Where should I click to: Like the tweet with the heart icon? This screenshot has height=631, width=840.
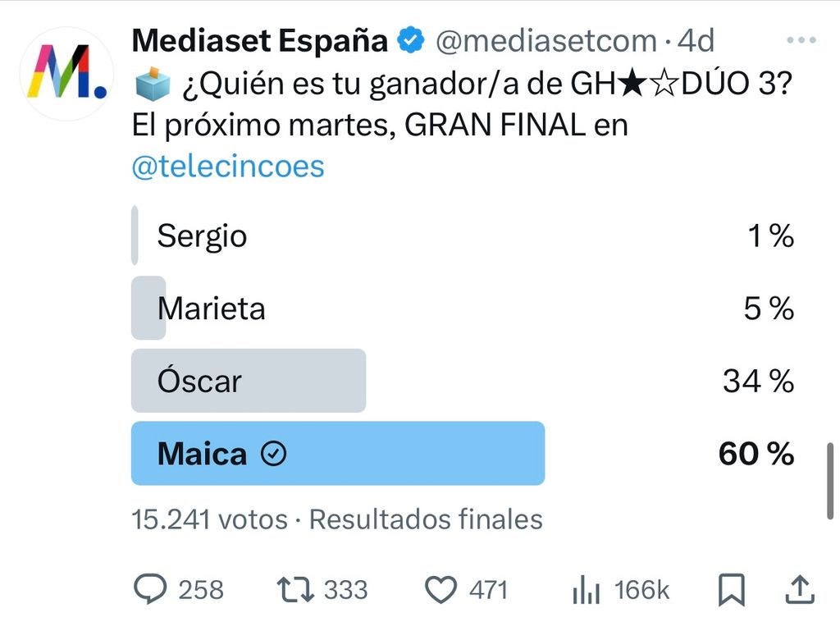pos(441,590)
